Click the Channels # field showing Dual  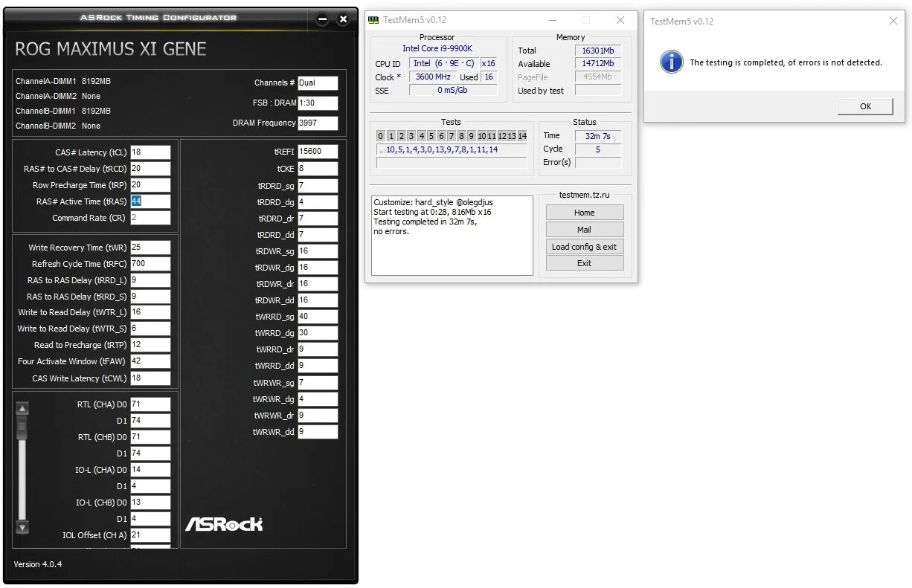(x=318, y=83)
